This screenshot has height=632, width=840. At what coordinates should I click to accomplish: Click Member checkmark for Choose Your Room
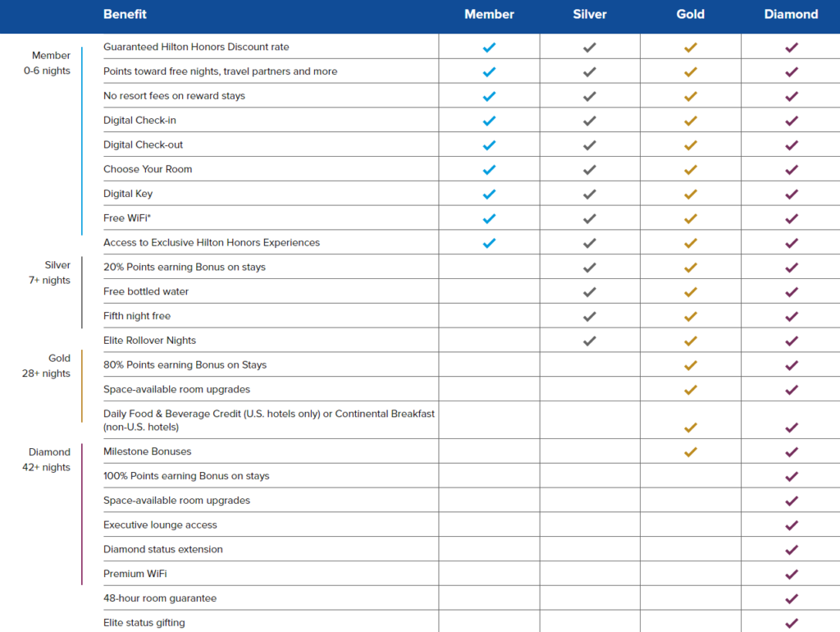(x=489, y=170)
